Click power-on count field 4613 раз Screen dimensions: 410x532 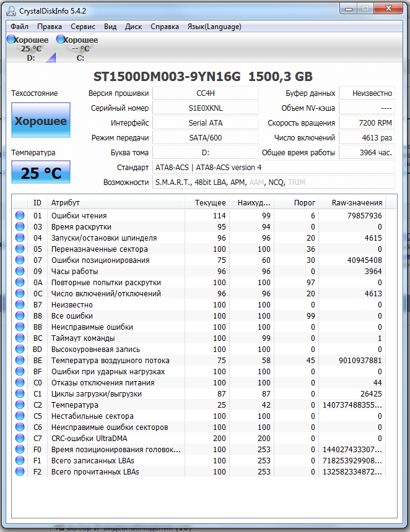367,138
